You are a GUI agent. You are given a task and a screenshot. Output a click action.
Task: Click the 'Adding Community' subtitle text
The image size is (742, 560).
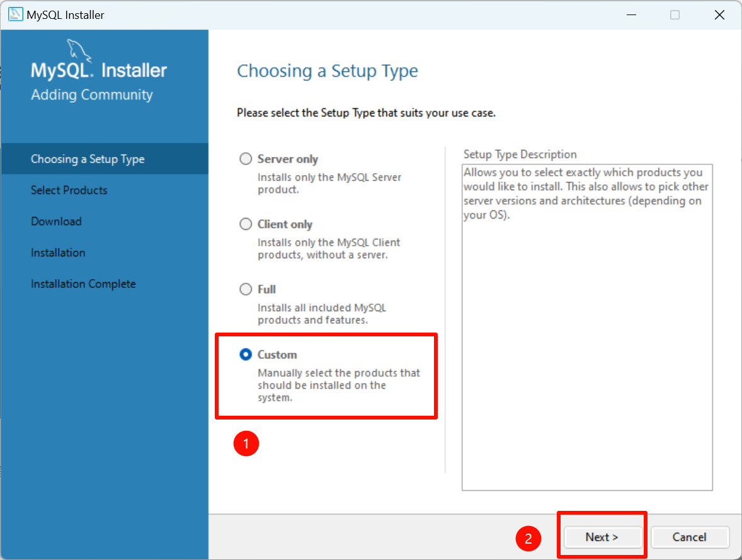click(92, 94)
